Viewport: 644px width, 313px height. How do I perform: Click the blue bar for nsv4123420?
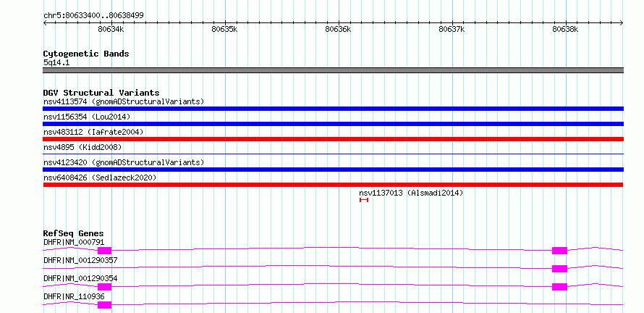pos(333,170)
